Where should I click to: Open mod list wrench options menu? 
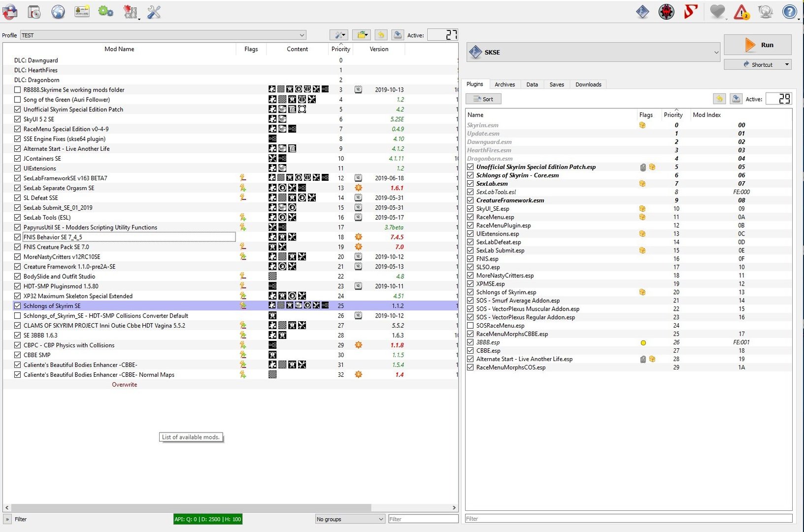tap(339, 35)
